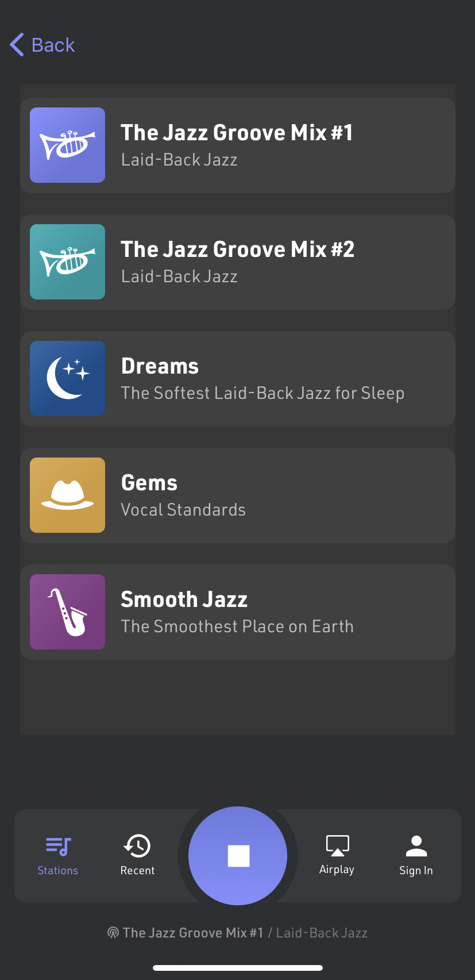Select The Jazz Groove Mix #2 station title
This screenshot has height=980, width=475.
coord(237,249)
